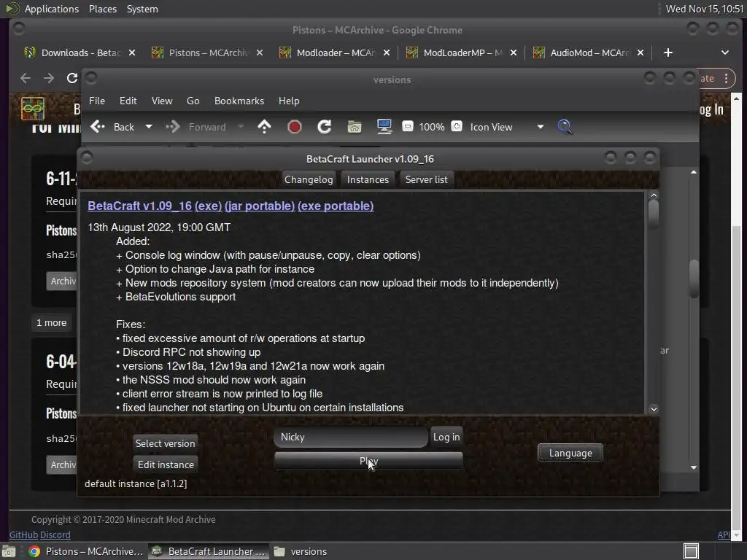The height and width of the screenshot is (560, 747).
Task: Open the Places menu
Action: (102, 9)
